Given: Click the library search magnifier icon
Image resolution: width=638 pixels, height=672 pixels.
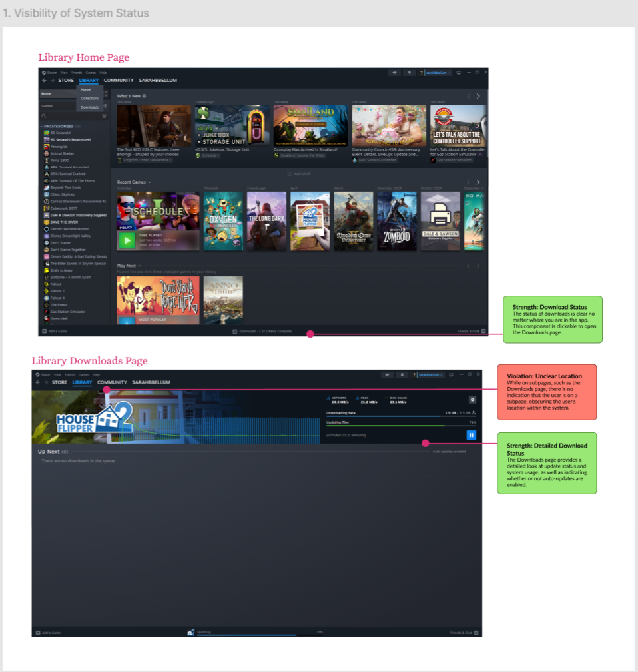Looking at the screenshot, I should 44,116.
